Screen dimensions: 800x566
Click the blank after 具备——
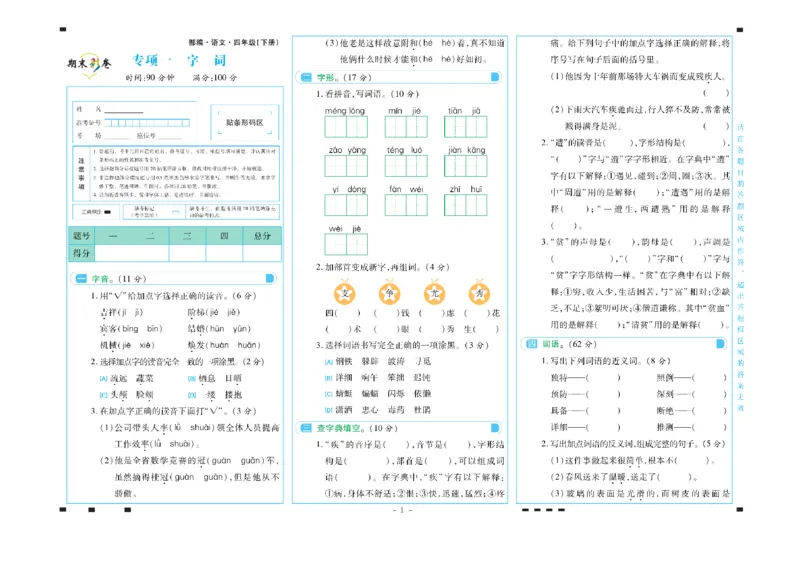click(603, 410)
